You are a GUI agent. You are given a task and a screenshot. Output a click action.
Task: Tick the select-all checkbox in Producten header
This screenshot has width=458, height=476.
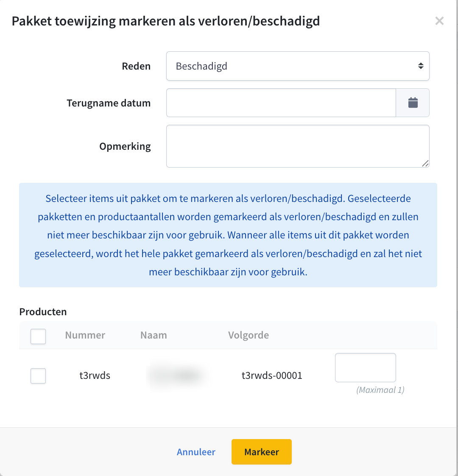coord(38,336)
